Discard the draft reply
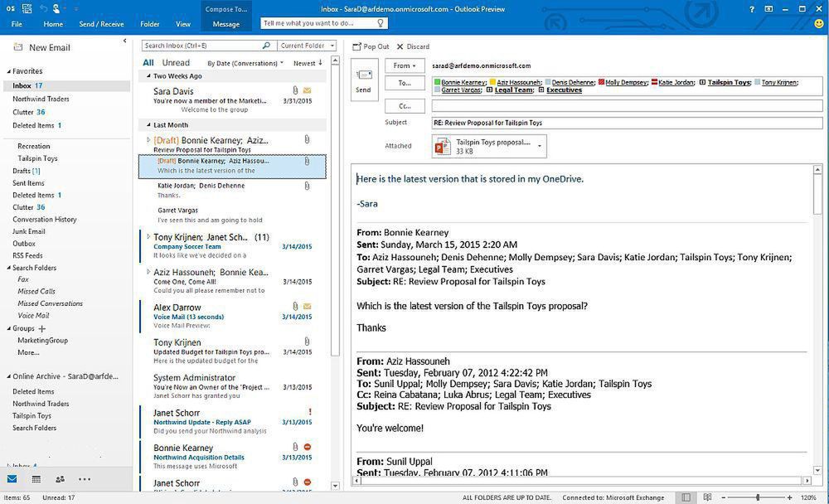Screen dimensions: 829x504 point(413,46)
